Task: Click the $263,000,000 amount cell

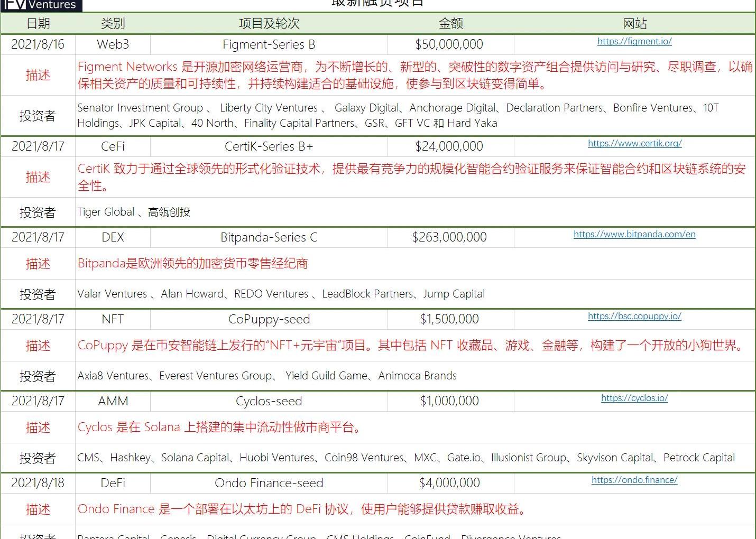Action: (x=449, y=237)
